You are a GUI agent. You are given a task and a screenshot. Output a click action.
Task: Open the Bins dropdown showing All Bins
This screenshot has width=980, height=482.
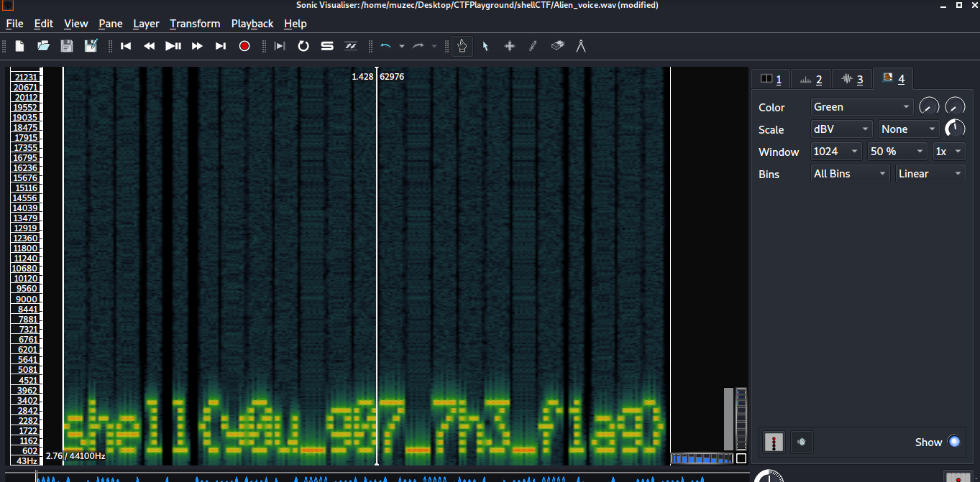point(850,174)
